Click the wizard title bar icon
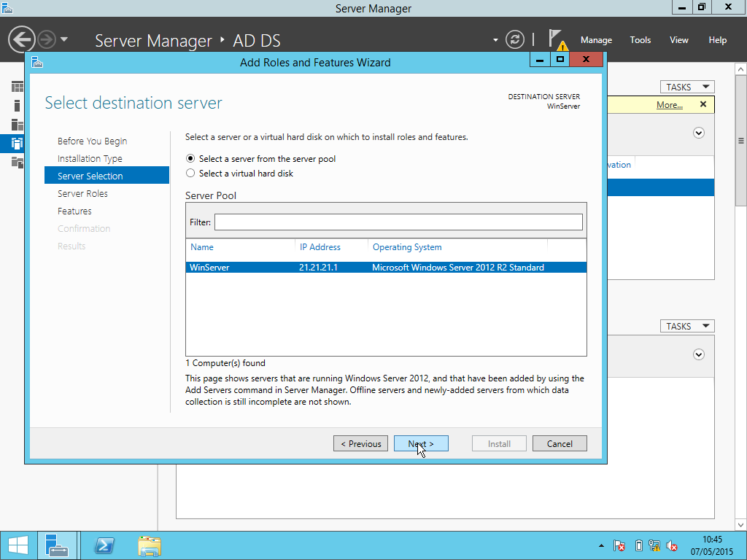The height and width of the screenshot is (560, 747). point(37,63)
